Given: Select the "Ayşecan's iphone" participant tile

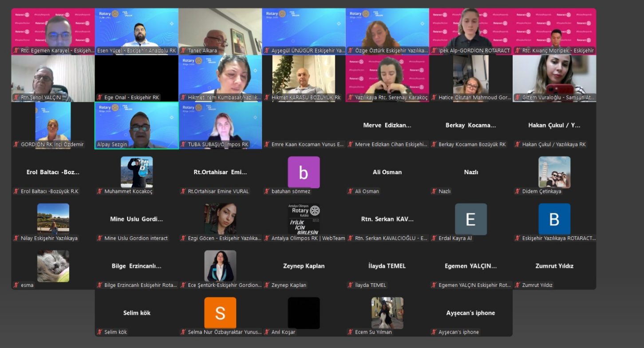Looking at the screenshot, I should (470, 313).
